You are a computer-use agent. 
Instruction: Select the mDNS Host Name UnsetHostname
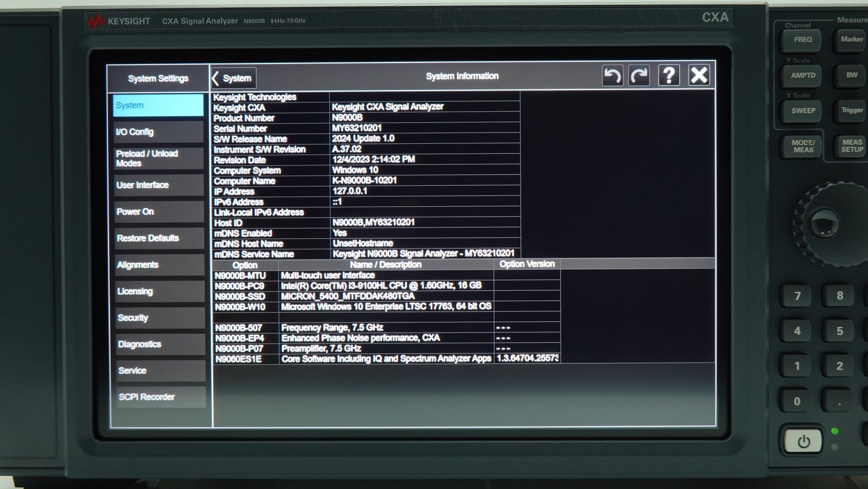click(x=363, y=243)
